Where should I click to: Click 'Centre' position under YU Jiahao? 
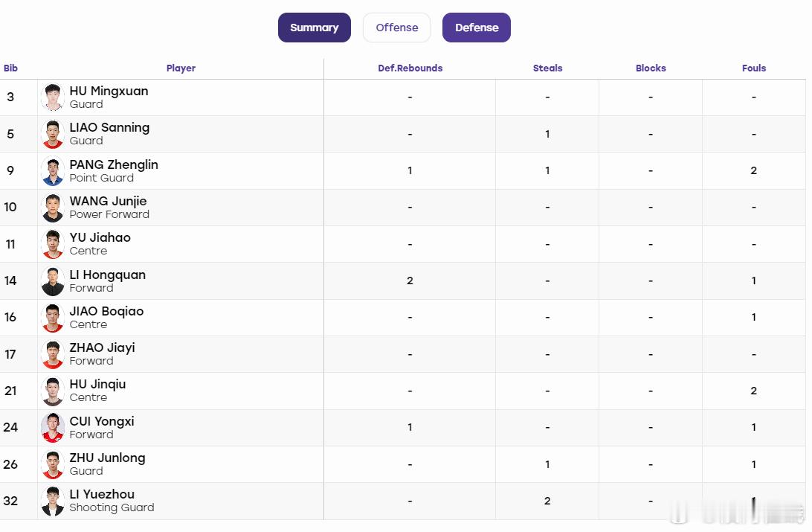click(x=88, y=251)
